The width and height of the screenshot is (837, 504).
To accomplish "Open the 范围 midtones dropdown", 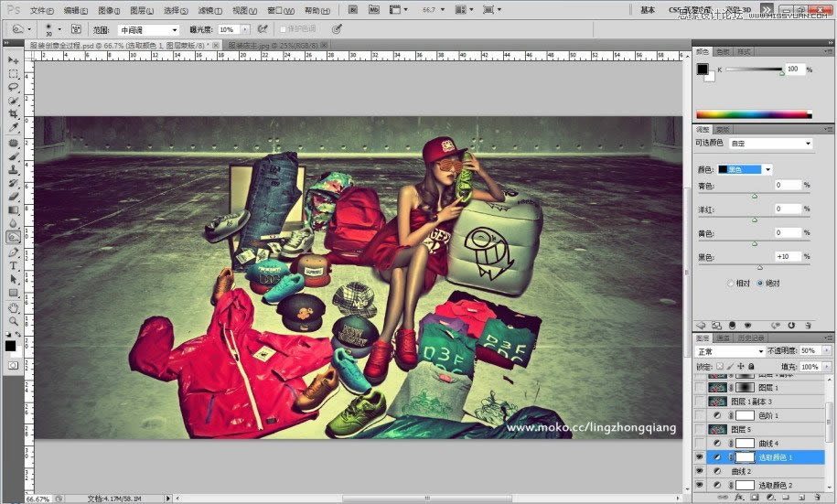I will [x=148, y=29].
